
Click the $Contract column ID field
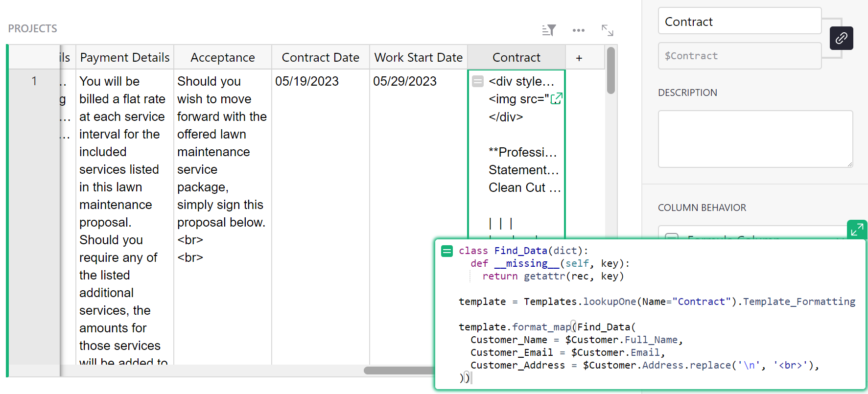point(739,56)
